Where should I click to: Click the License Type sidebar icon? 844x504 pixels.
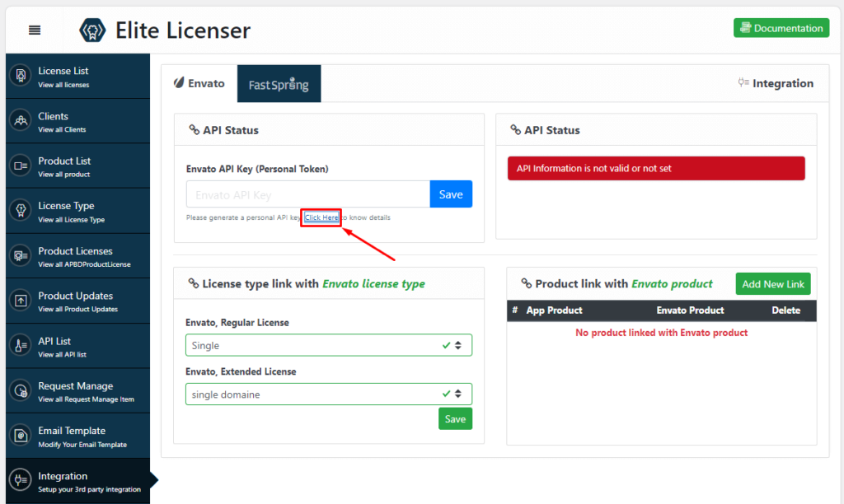pos(21,210)
